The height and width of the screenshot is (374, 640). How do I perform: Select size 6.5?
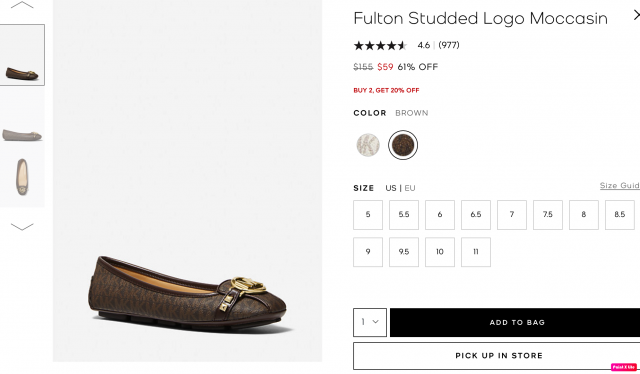point(476,215)
